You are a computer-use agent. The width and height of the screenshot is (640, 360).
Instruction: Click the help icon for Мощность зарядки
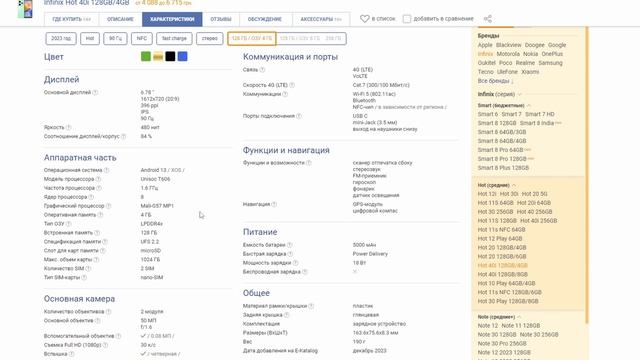tap(296, 263)
